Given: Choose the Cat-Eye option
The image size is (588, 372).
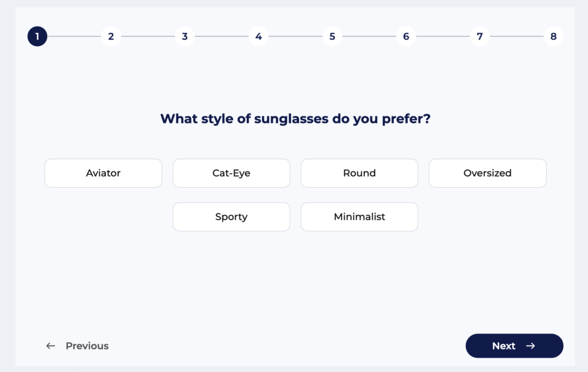Looking at the screenshot, I should coord(231,173).
